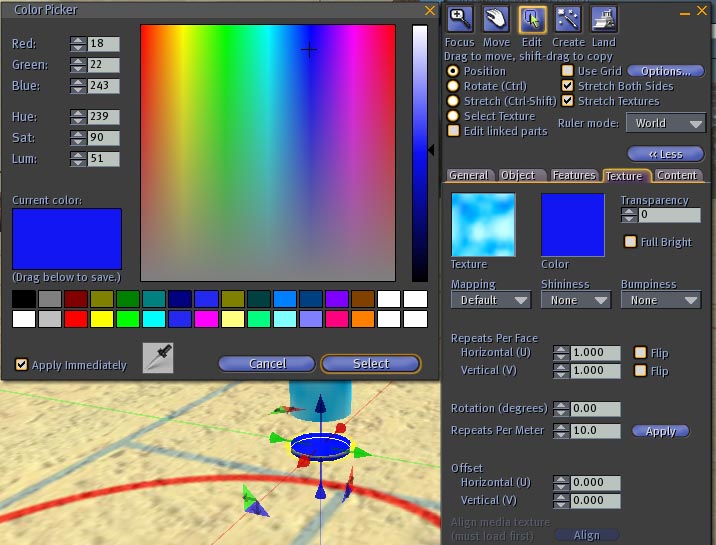Screen dimensions: 716x545
Task: Open the Texture thumbnail picker
Action: coord(483,225)
